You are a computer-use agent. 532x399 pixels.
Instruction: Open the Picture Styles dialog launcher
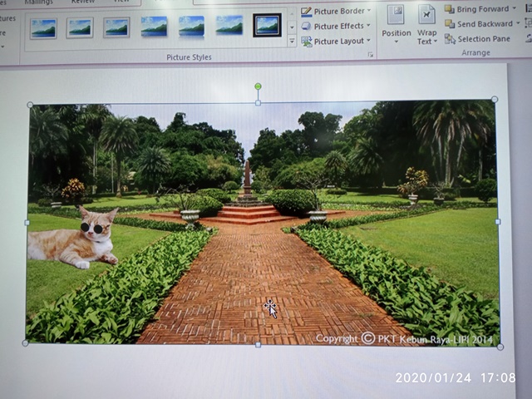click(371, 55)
